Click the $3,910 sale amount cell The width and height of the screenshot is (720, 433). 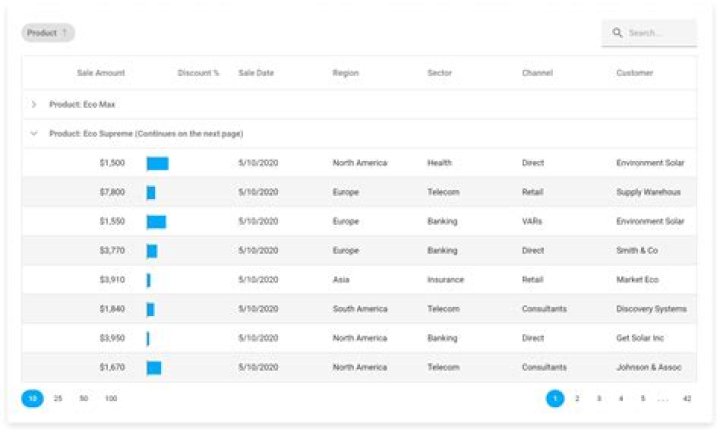point(112,279)
